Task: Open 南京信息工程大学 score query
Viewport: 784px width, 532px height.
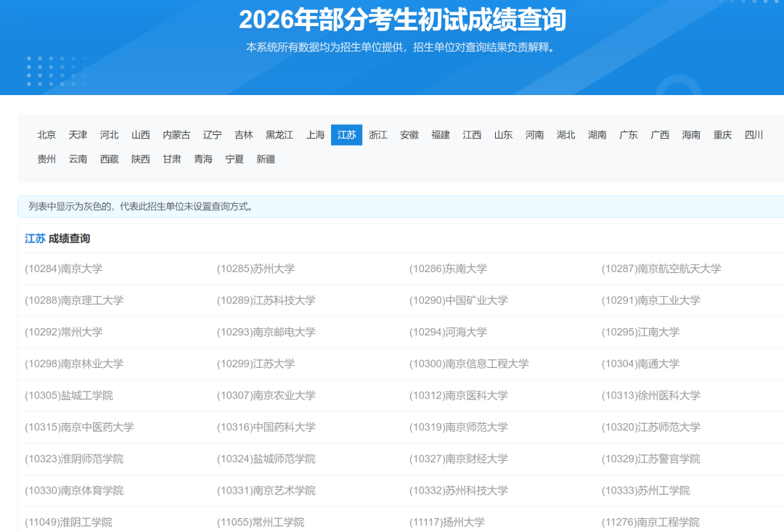Action: [470, 364]
